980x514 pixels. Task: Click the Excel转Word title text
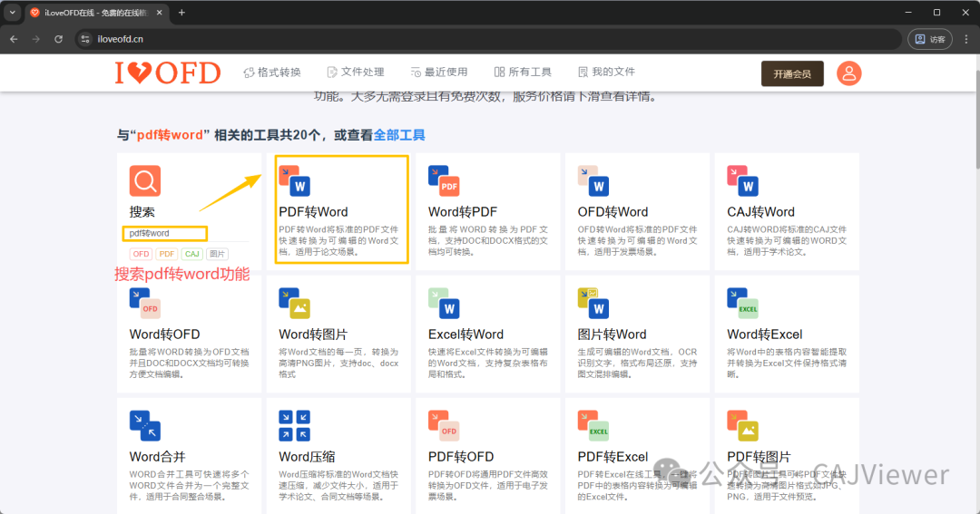(x=465, y=335)
